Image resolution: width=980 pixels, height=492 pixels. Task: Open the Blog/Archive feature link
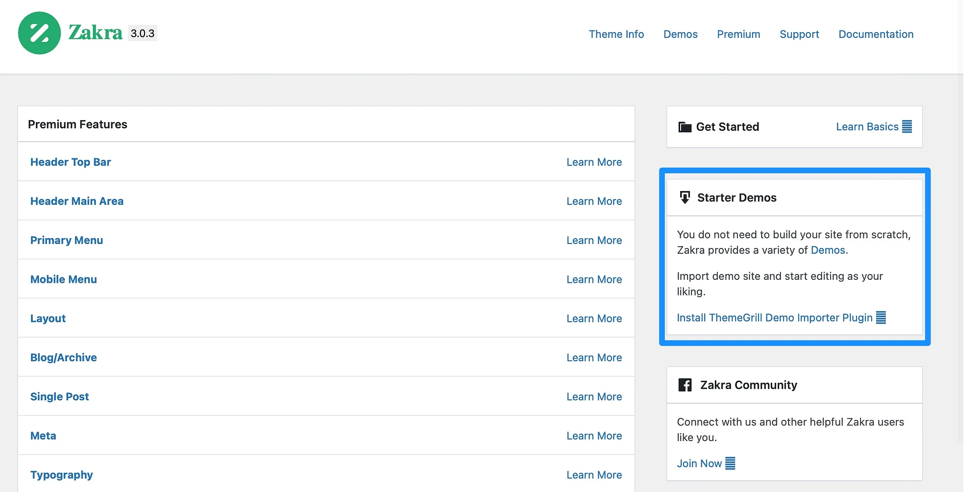coord(64,358)
